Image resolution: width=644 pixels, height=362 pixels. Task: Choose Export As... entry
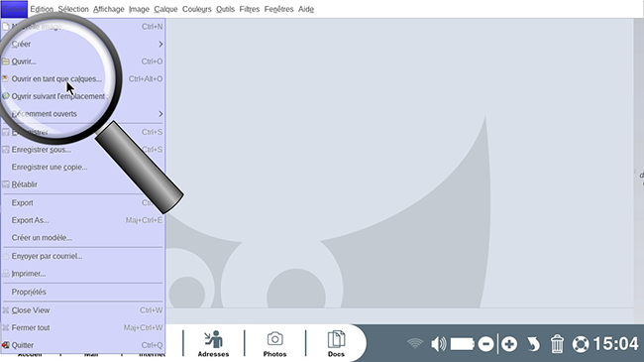[83, 220]
